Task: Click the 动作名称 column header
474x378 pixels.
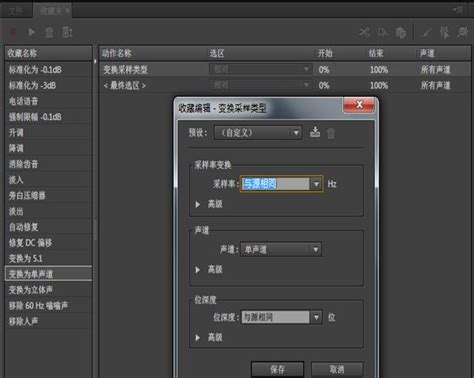Action: (x=153, y=53)
